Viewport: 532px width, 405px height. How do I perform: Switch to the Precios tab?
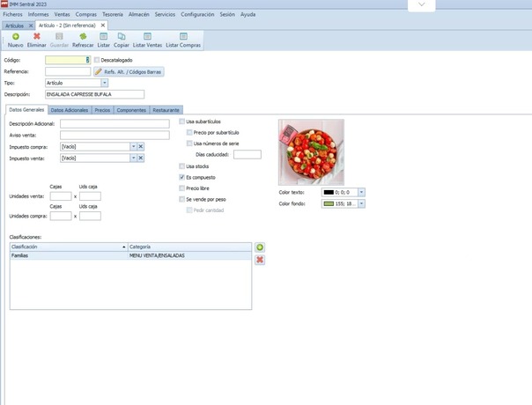(102, 110)
